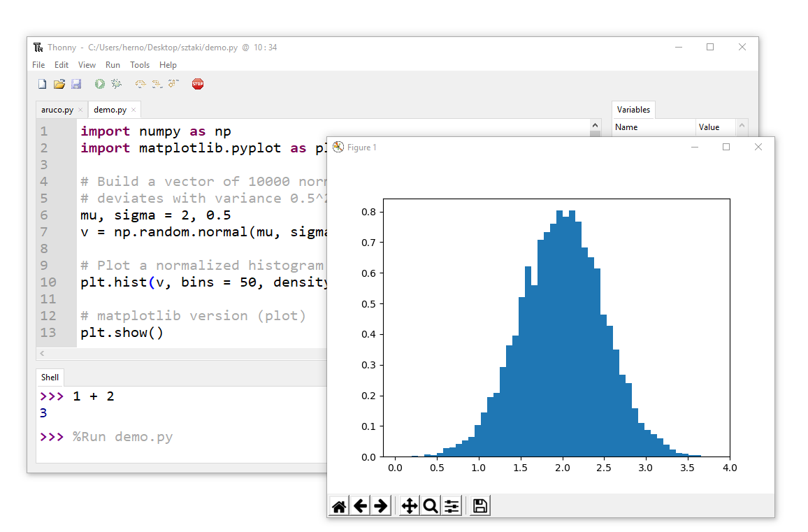Maximize the Figure 1 window
This screenshot has height=532, width=808.
point(726,148)
